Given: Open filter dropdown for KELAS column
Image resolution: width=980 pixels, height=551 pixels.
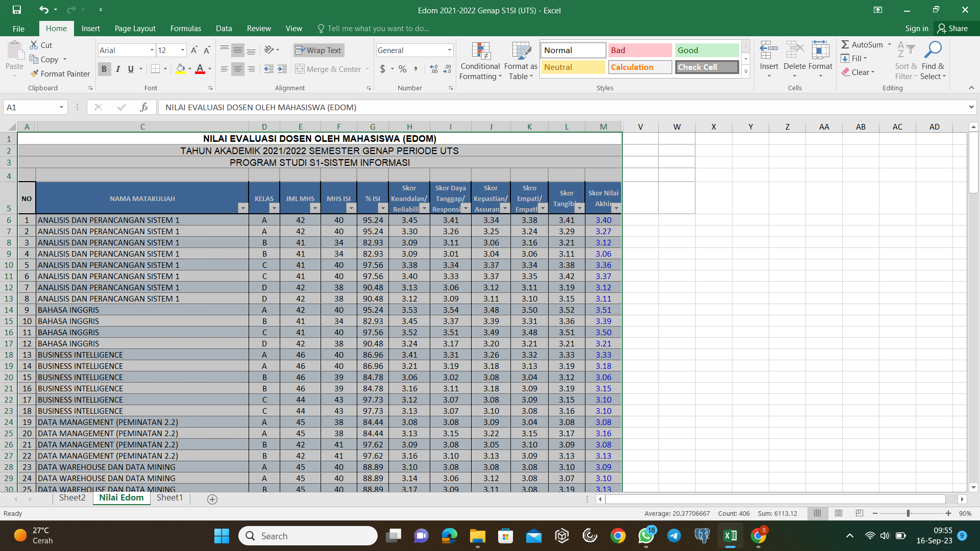Looking at the screenshot, I should (274, 208).
